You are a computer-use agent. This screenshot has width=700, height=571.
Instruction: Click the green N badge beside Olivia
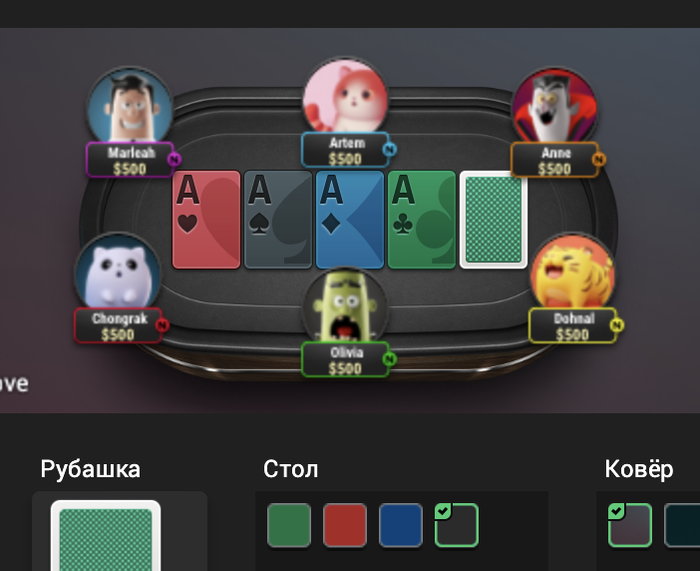pos(389,358)
